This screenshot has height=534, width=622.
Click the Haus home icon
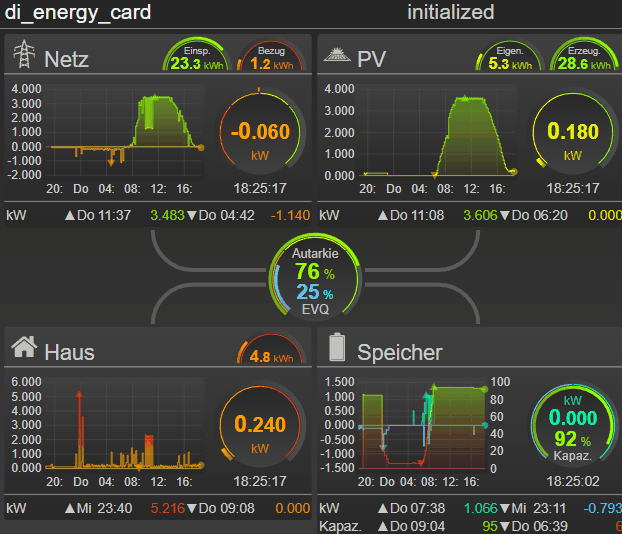(24, 348)
